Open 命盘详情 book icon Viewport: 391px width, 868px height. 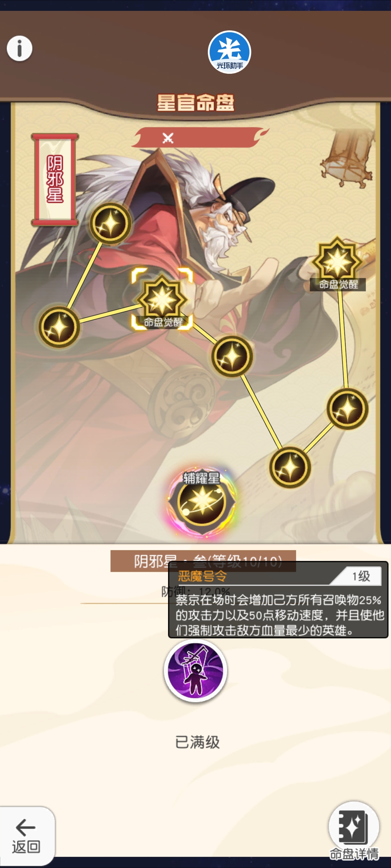[x=354, y=831]
